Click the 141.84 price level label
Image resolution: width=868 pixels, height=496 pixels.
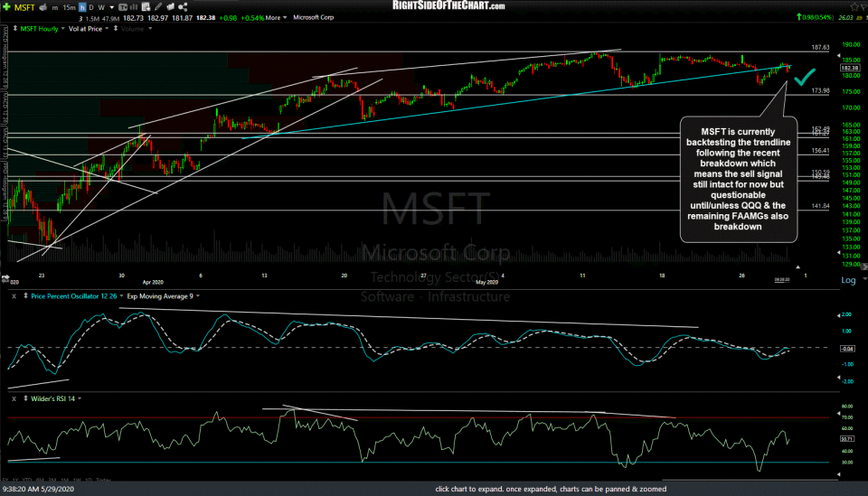click(x=820, y=206)
